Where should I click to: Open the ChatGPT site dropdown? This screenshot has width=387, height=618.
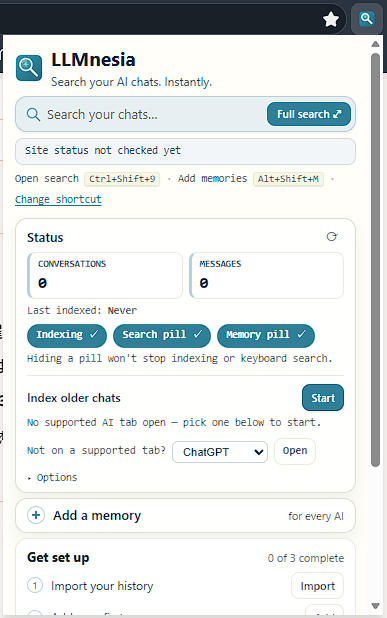[x=220, y=452]
